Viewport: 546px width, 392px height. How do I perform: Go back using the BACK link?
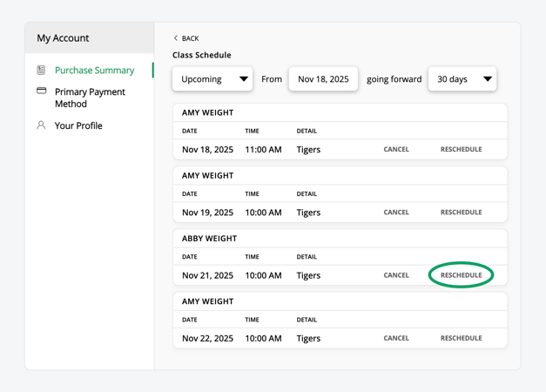click(190, 38)
